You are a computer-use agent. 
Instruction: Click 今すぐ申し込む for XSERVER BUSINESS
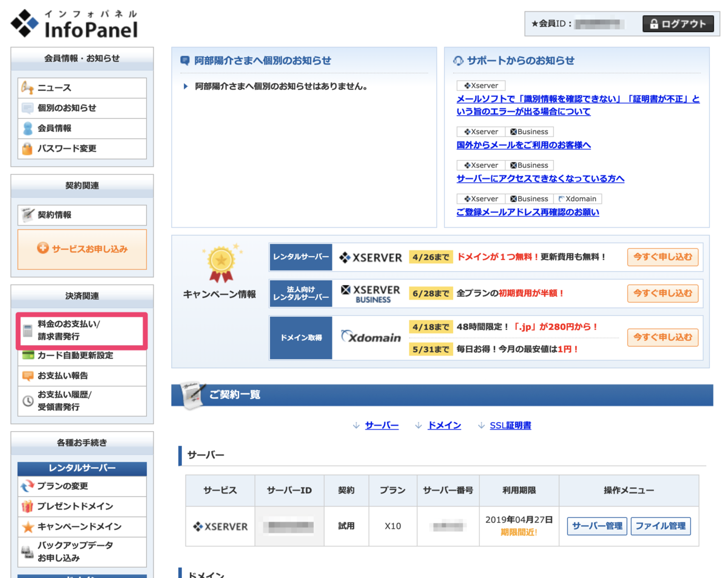[662, 294]
